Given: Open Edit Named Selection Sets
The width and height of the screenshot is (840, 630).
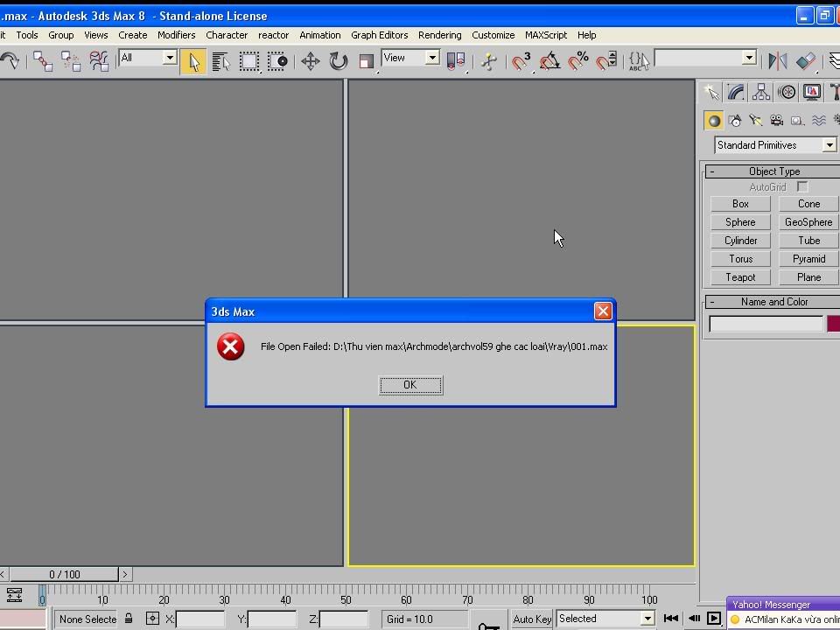Looking at the screenshot, I should pos(639,61).
